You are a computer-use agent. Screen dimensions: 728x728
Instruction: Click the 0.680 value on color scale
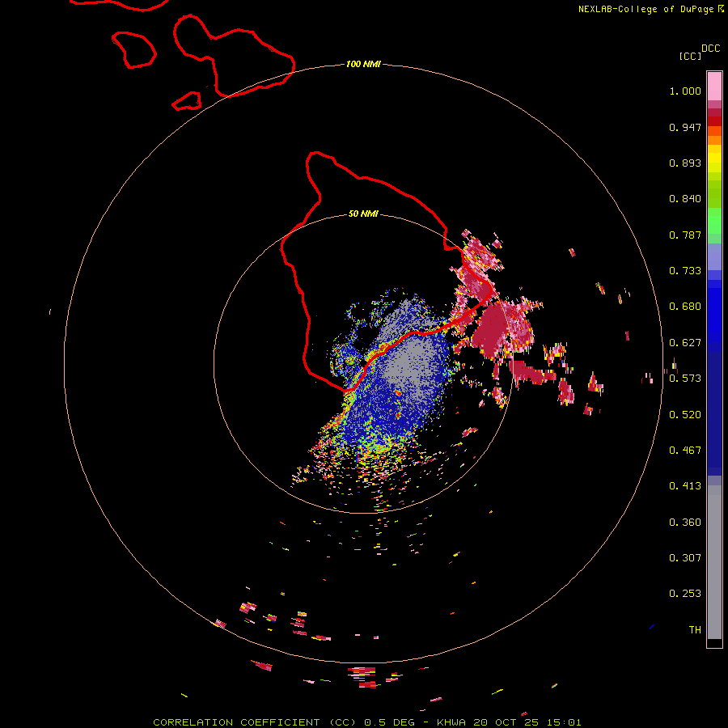(685, 307)
